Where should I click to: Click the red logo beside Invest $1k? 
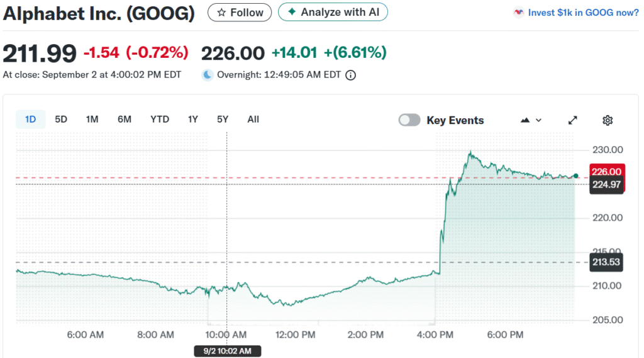click(519, 13)
